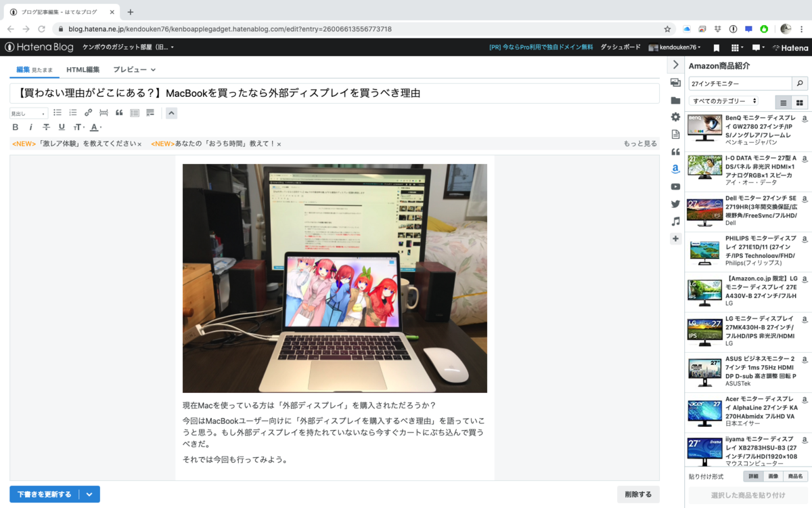Apply strikethrough formatting
812x508 pixels.
46,127
